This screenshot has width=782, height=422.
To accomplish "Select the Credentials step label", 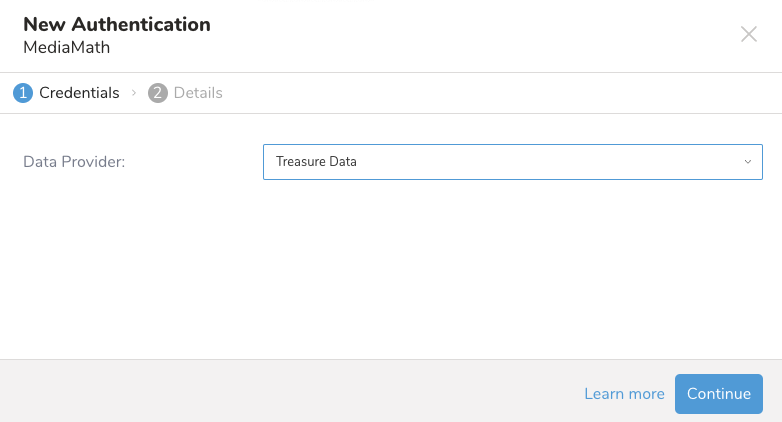I will pos(79,93).
